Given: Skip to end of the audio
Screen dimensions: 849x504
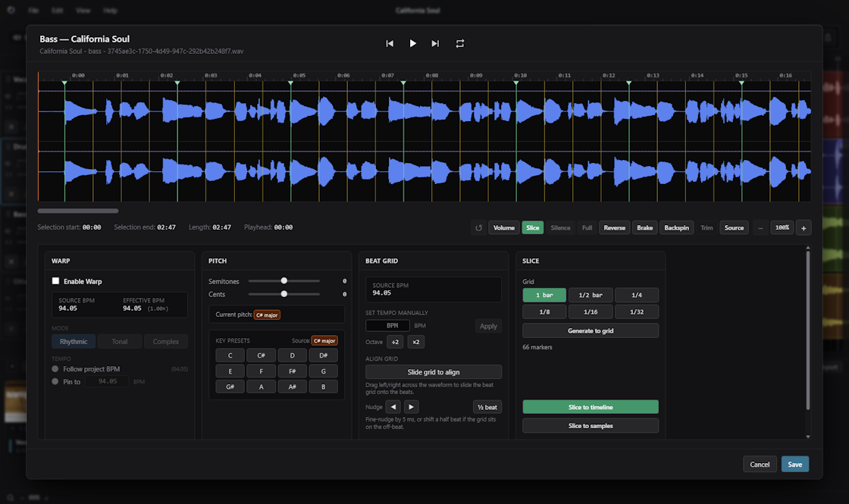Looking at the screenshot, I should 435,43.
